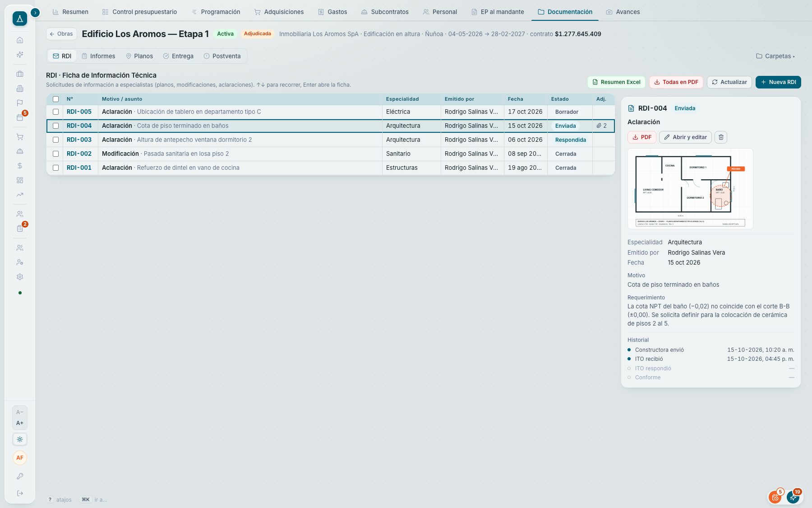Open the orange floating button with badge 5
This screenshot has height=508, width=812.
pos(775,498)
